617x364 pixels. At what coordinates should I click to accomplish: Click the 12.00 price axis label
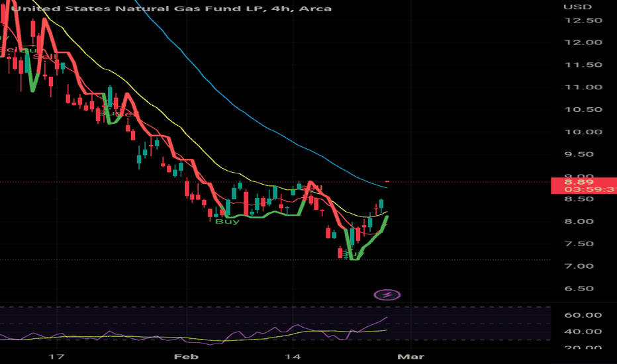[583, 42]
